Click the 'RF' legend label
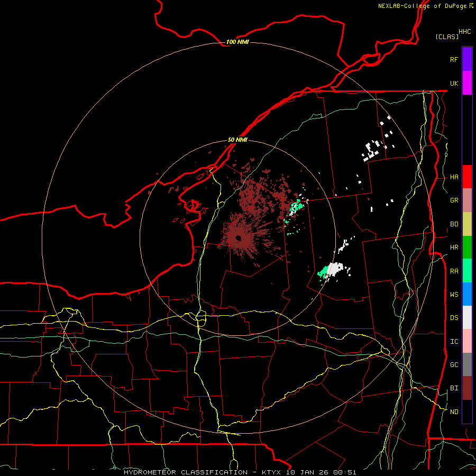The height and width of the screenshot is (476, 476). (454, 59)
